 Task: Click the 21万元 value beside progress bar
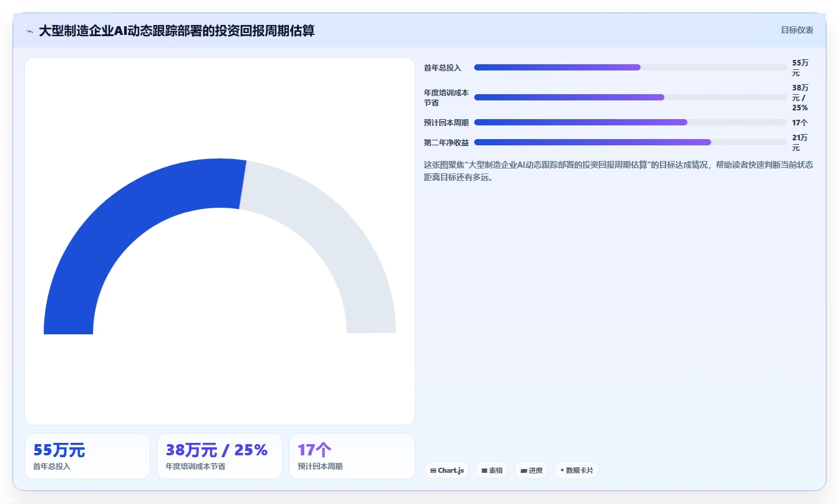(x=800, y=142)
